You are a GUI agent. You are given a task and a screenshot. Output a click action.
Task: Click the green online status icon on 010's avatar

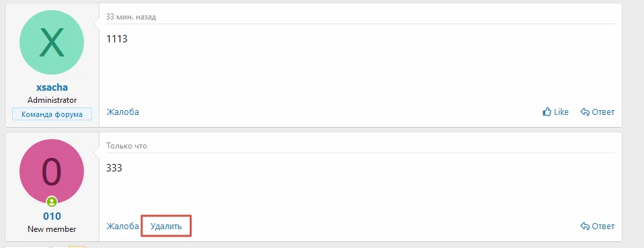click(x=52, y=202)
